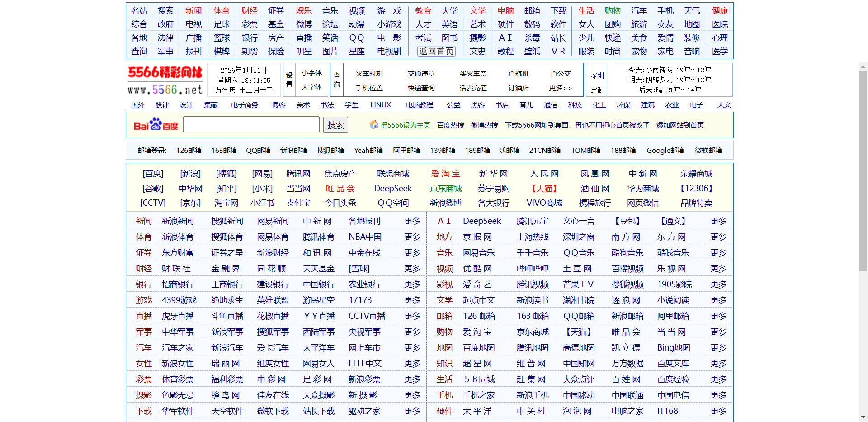This screenshot has height=422, width=868.
Task: Open the Google邮箱 link
Action: [x=665, y=150]
